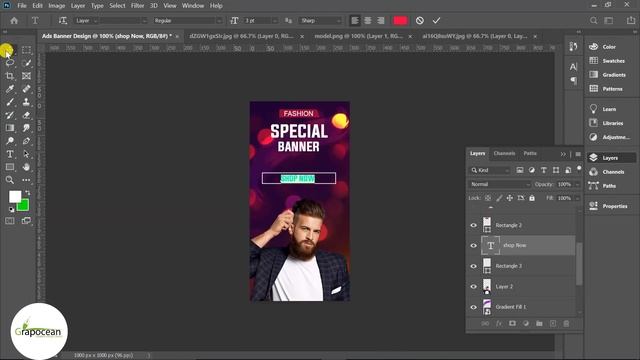Open the Window menu

tap(193, 6)
